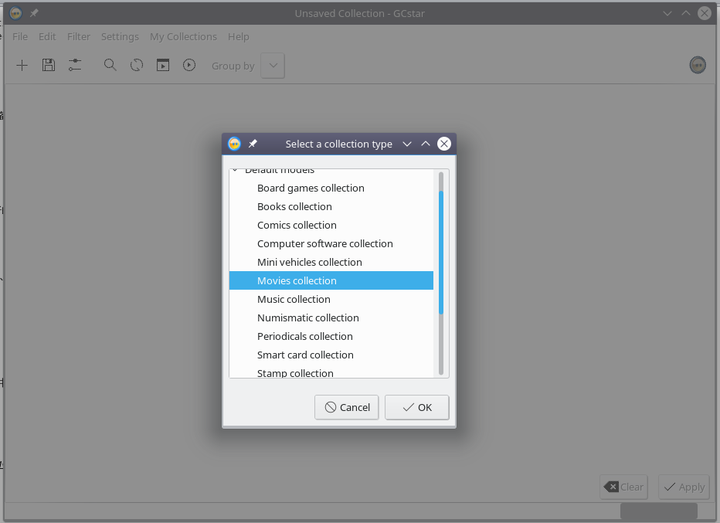720x523 pixels.
Task: Collapse the Default models tree group
Action: tap(236, 171)
